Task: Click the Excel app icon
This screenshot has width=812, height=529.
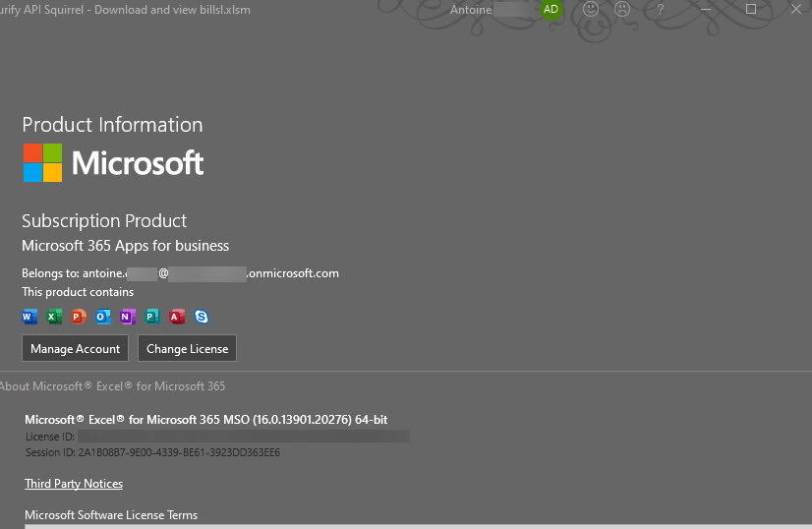Action: click(54, 317)
